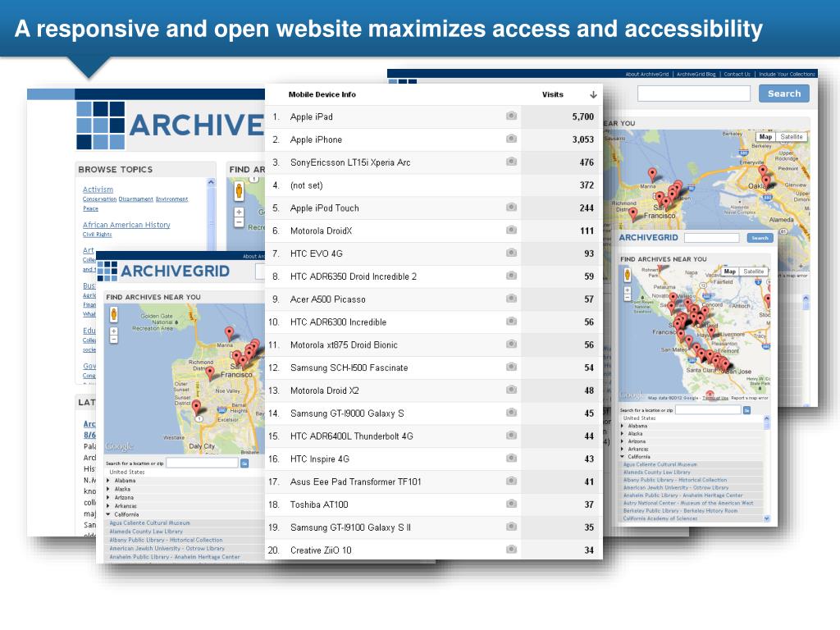Image resolution: width=840 pixels, height=630 pixels.
Task: Select camera icon for Samsung GT-I9000 Galaxy S
Action: click(x=512, y=413)
